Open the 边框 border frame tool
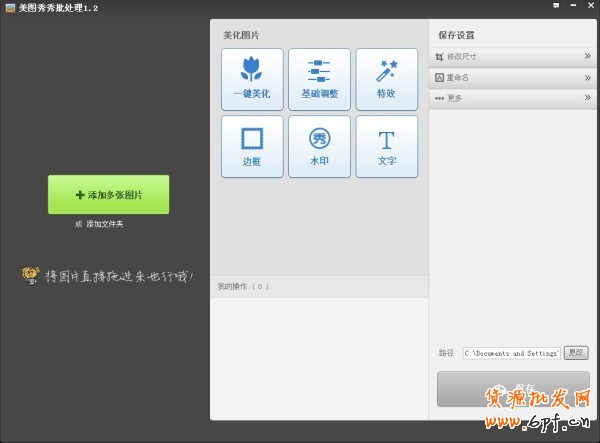The height and width of the screenshot is (443, 600). (x=251, y=146)
